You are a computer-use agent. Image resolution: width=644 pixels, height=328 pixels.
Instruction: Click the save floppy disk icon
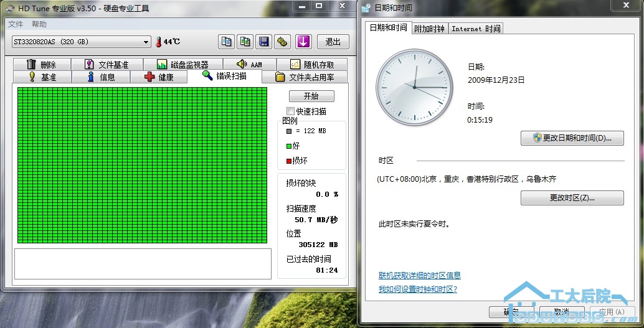pyautogui.click(x=263, y=42)
